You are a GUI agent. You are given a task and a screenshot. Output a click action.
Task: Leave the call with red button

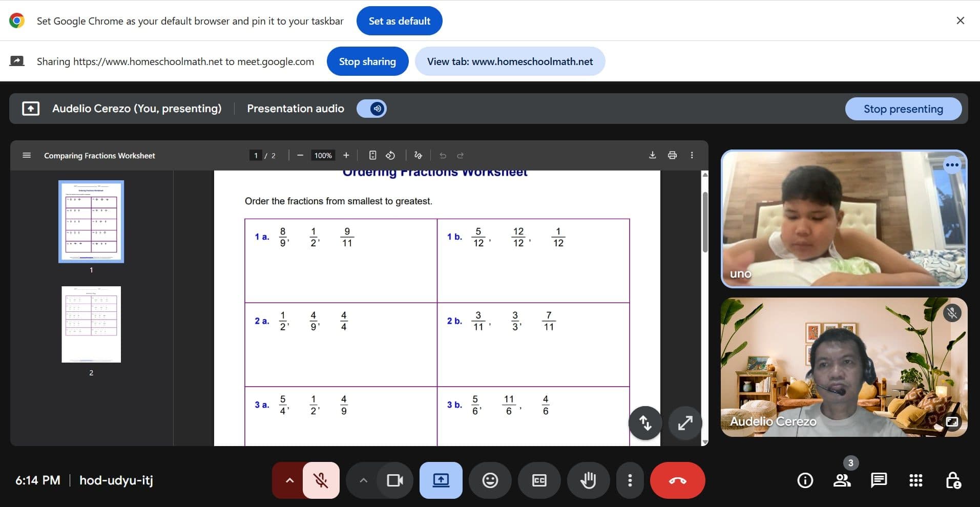point(677,480)
